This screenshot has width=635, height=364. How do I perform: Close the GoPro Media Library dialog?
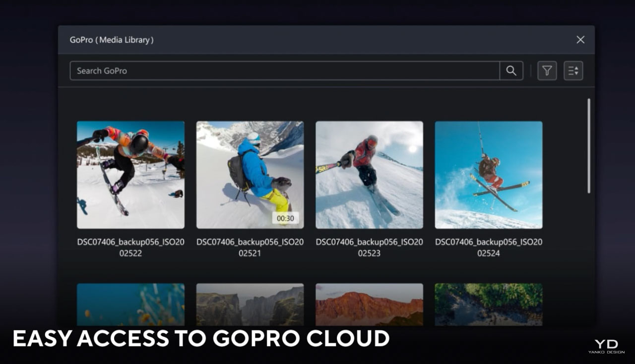click(x=580, y=40)
